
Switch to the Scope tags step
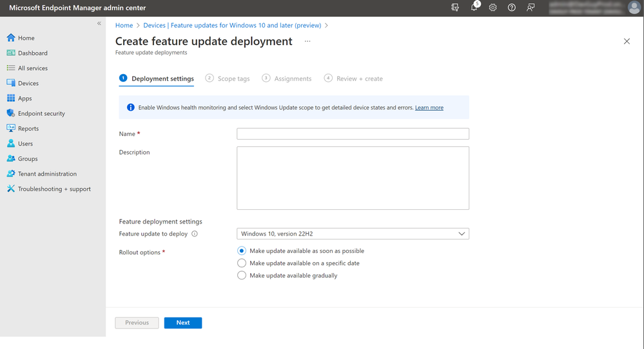(x=228, y=79)
